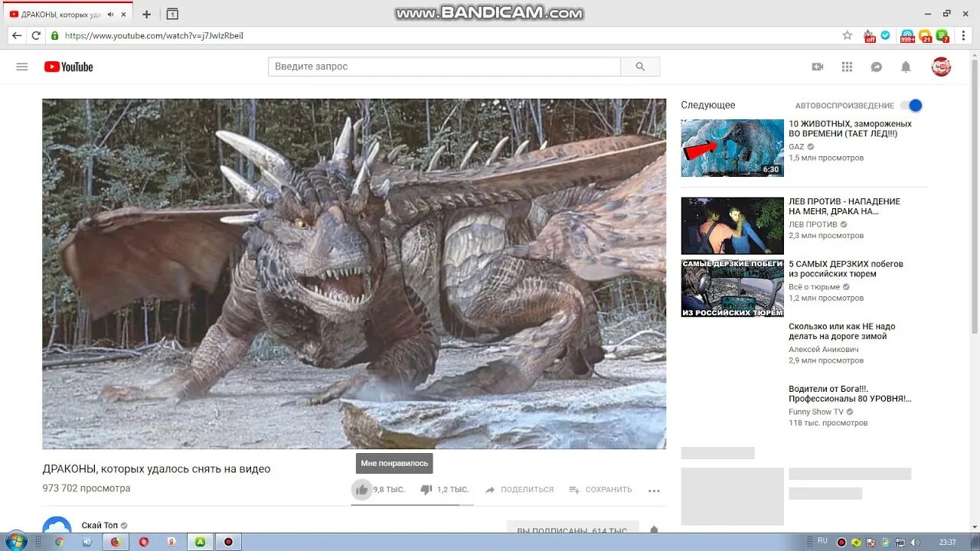
Task: Click the 23:37 taskbar clock
Action: (x=947, y=542)
